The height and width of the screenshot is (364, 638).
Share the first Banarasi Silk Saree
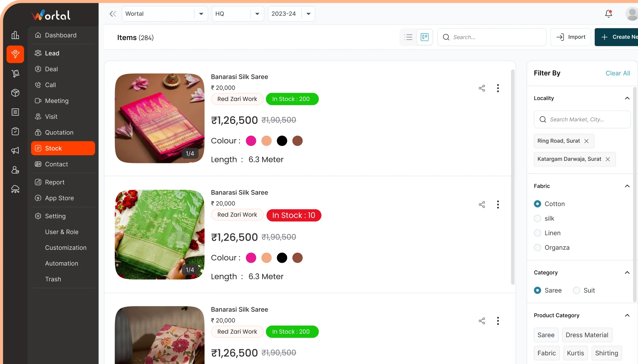[x=482, y=88]
